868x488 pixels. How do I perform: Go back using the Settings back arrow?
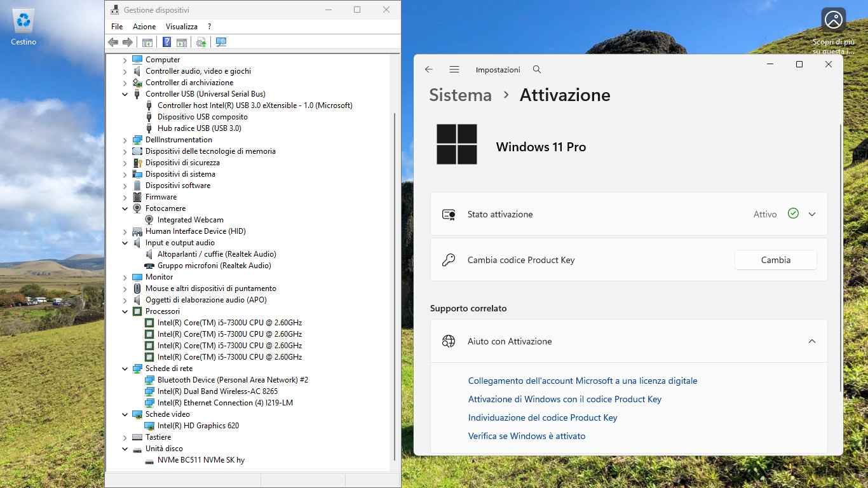tap(429, 69)
